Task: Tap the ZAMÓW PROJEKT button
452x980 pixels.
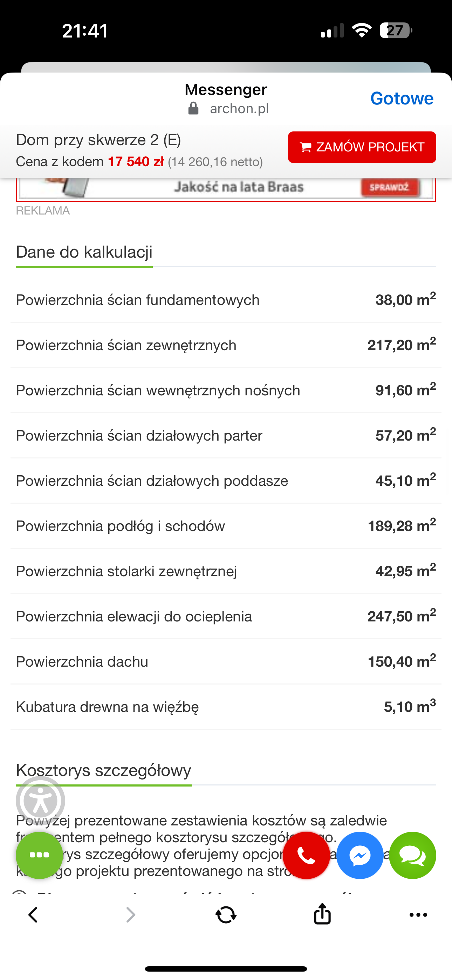Action: [x=362, y=147]
